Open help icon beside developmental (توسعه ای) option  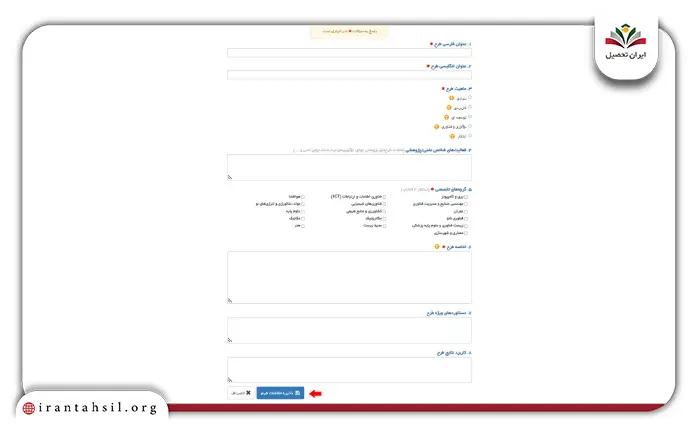tap(446, 117)
